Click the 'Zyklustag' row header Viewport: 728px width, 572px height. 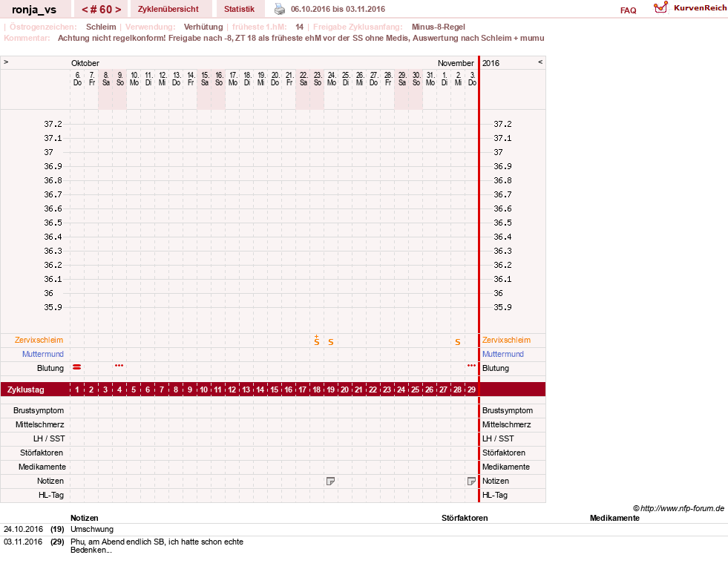tap(25, 389)
